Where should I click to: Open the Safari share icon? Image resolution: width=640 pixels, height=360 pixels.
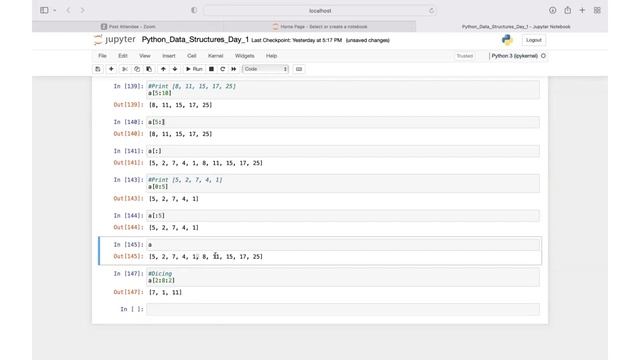567,10
